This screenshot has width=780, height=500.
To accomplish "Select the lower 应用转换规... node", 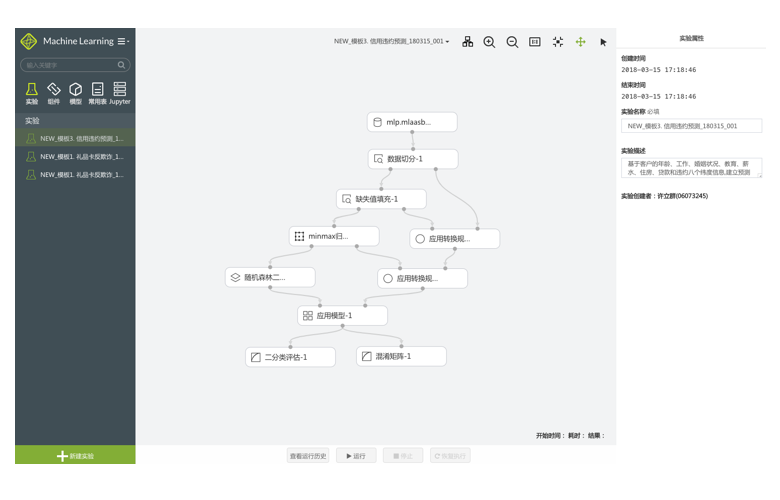I will pyautogui.click(x=422, y=279).
